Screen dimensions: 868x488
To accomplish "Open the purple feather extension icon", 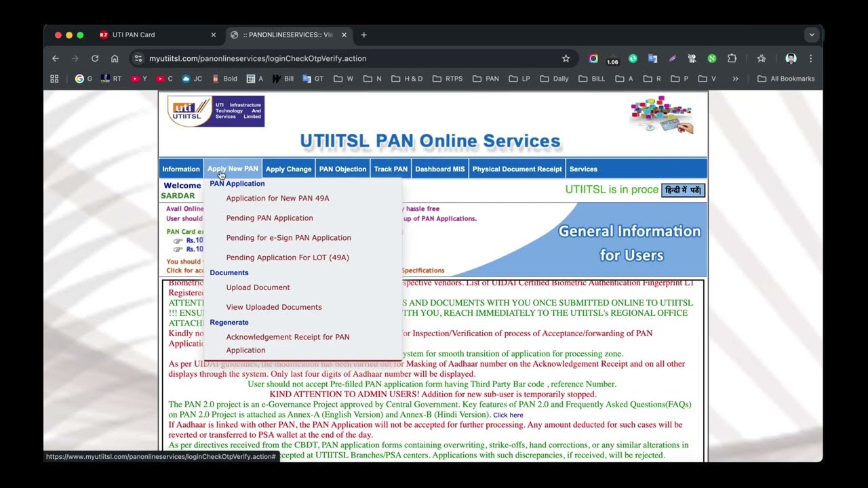I will (672, 58).
